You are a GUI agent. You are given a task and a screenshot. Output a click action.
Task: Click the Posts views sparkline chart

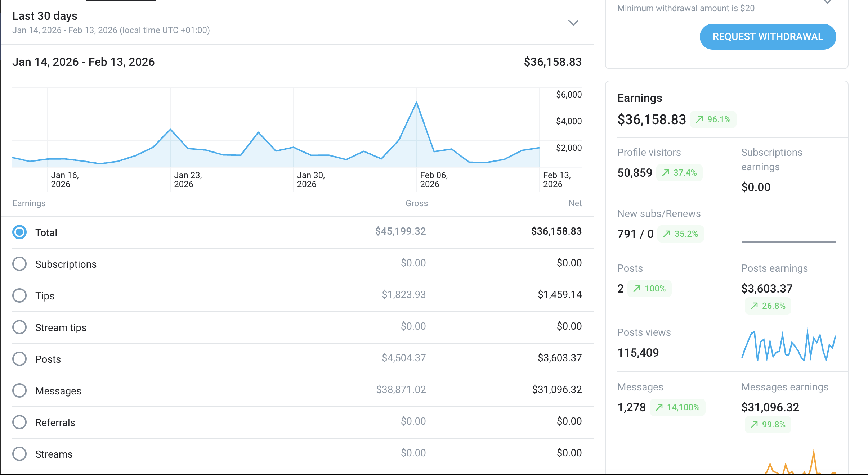click(789, 345)
